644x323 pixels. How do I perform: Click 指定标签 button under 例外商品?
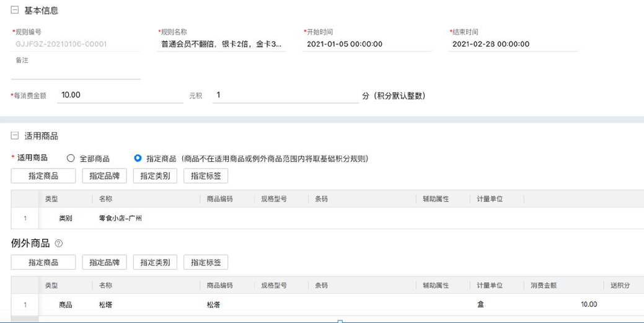(x=206, y=262)
